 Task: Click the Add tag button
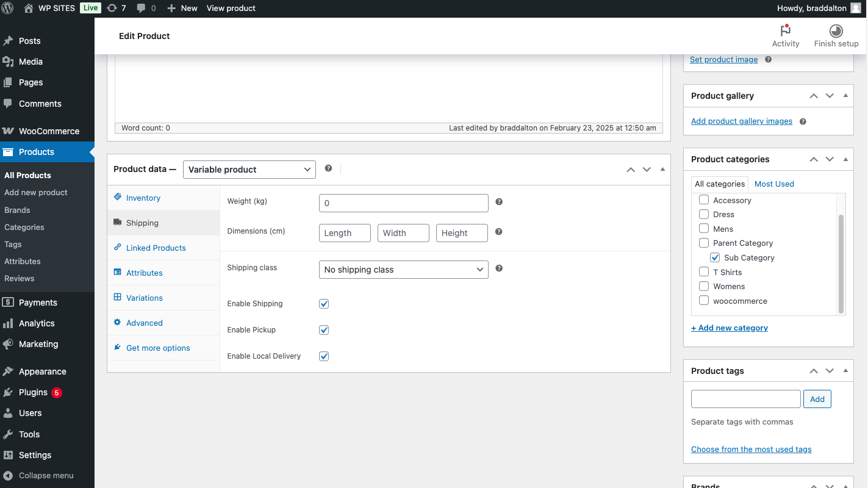point(817,399)
